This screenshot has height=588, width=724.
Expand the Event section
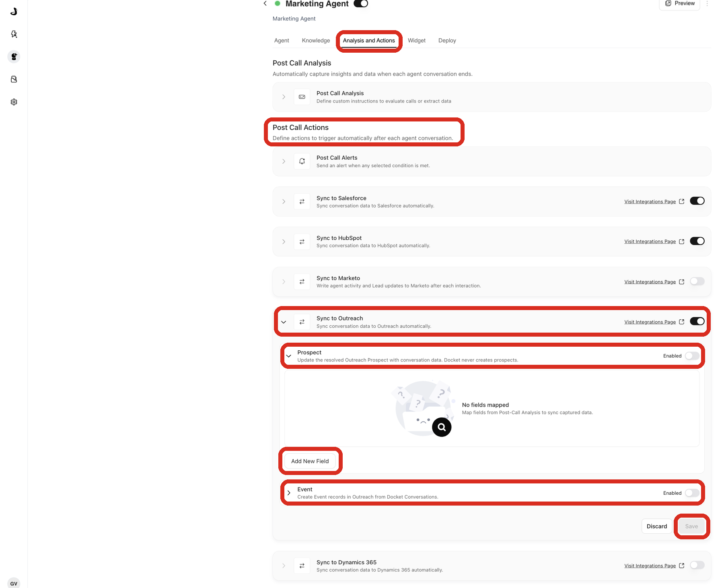[289, 493]
